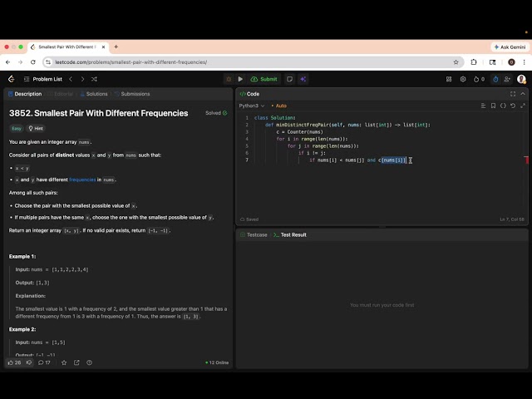This screenshot has height=399, width=532.
Task: Open Chrome three-dot menu
Action: (525, 62)
